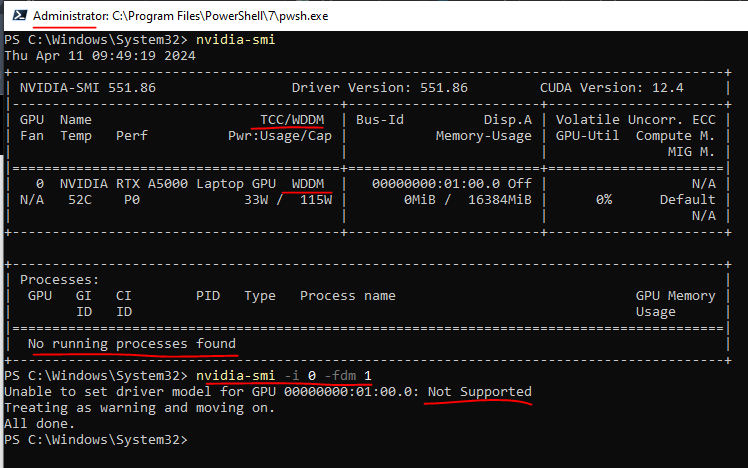Click the Driver Version 551.86 text
This screenshot has height=468, width=748.
pos(379,88)
